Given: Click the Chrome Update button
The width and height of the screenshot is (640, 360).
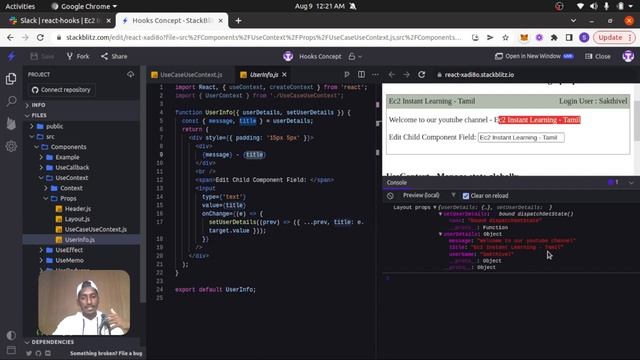Looking at the screenshot, I should [x=613, y=38].
